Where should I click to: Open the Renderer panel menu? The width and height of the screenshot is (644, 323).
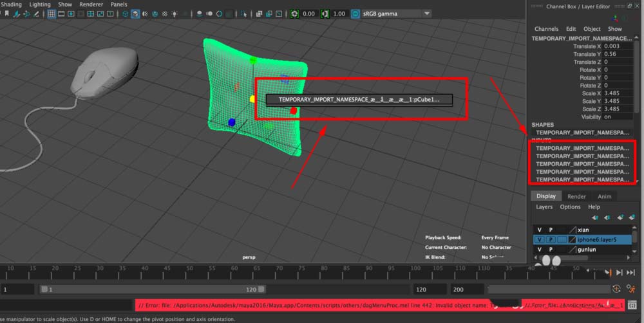(91, 4)
